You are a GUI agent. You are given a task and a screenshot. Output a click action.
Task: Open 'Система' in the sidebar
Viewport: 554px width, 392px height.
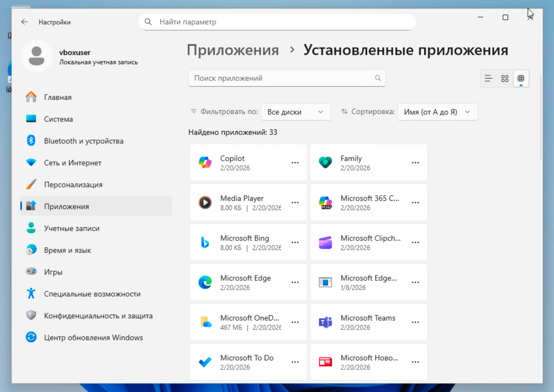point(58,119)
